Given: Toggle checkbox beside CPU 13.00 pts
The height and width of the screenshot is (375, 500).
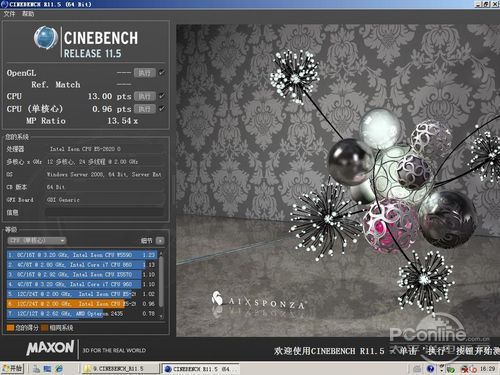Looking at the screenshot, I should point(162,96).
